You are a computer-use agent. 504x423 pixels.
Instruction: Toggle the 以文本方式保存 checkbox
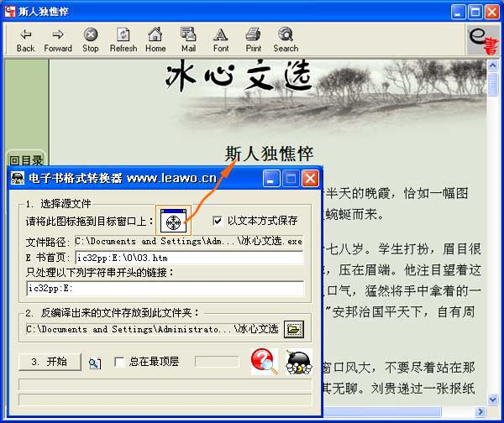point(218,221)
